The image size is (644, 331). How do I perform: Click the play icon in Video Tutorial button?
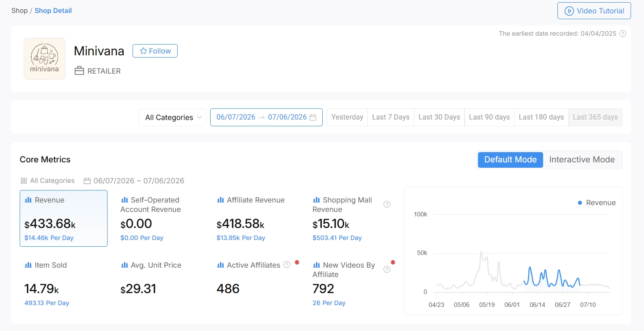(569, 11)
